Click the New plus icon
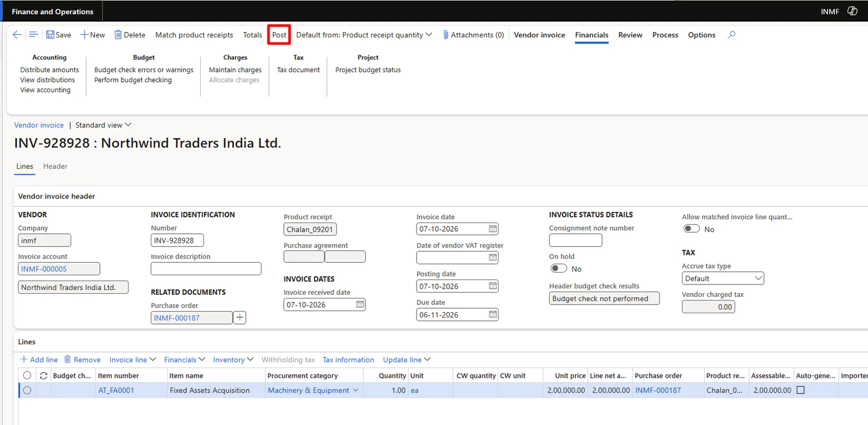 (x=84, y=35)
